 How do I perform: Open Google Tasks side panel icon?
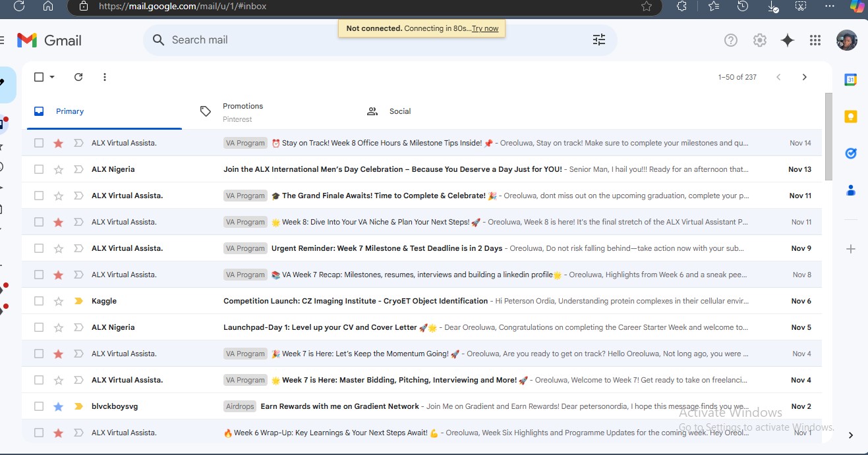[x=850, y=153]
